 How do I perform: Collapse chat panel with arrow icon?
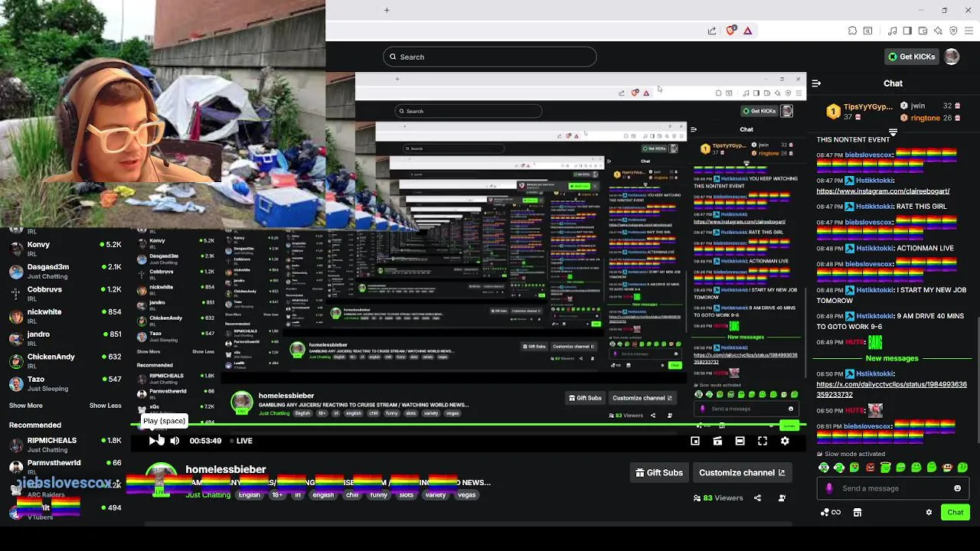pyautogui.click(x=816, y=83)
